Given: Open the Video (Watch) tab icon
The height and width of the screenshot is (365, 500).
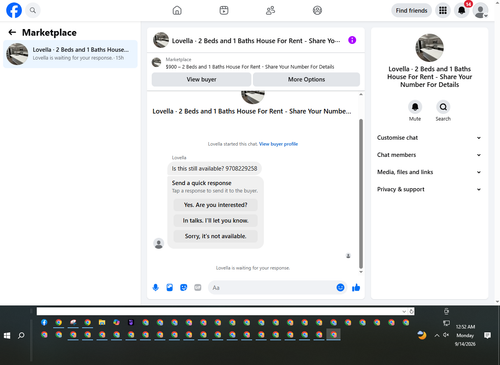Looking at the screenshot, I should (x=224, y=11).
